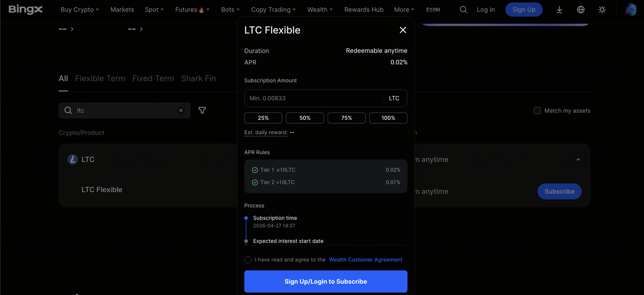Open the Buy Crypto dropdown menu
Image resolution: width=644 pixels, height=295 pixels.
(x=79, y=10)
